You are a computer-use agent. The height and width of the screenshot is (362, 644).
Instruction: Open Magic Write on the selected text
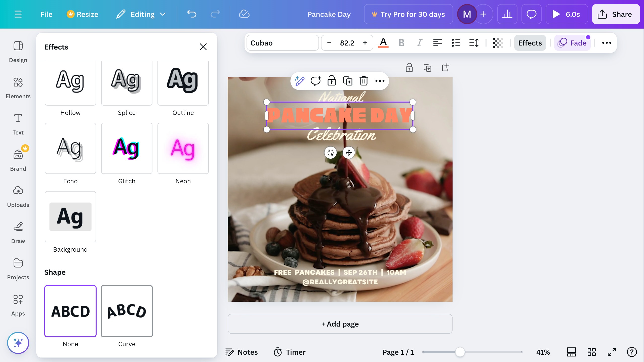click(x=299, y=81)
